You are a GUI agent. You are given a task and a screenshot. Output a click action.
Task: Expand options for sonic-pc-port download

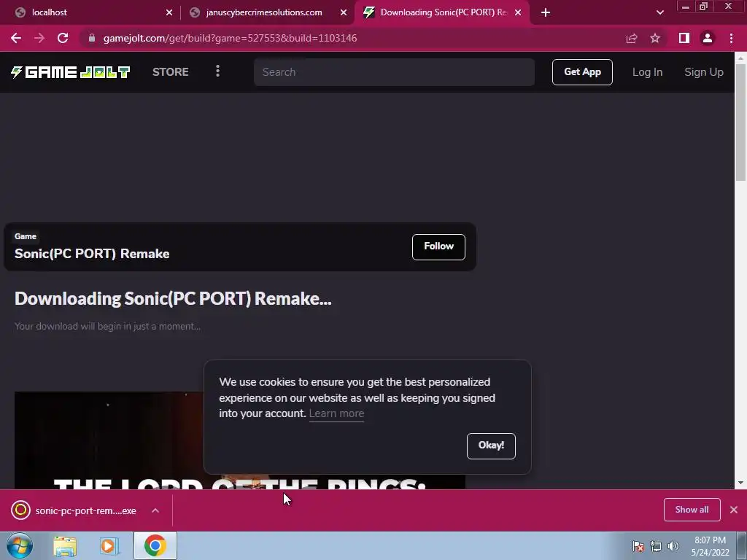[x=155, y=510]
